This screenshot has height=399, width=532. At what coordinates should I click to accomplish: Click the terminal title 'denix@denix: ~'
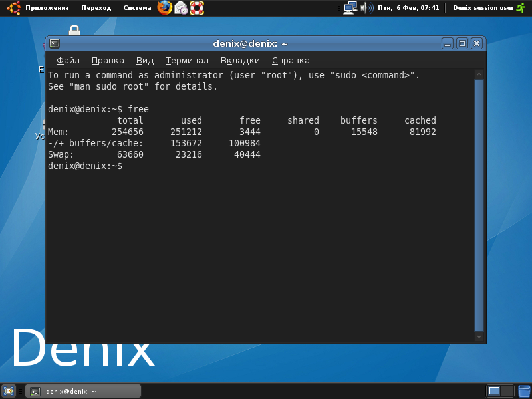tap(251, 44)
